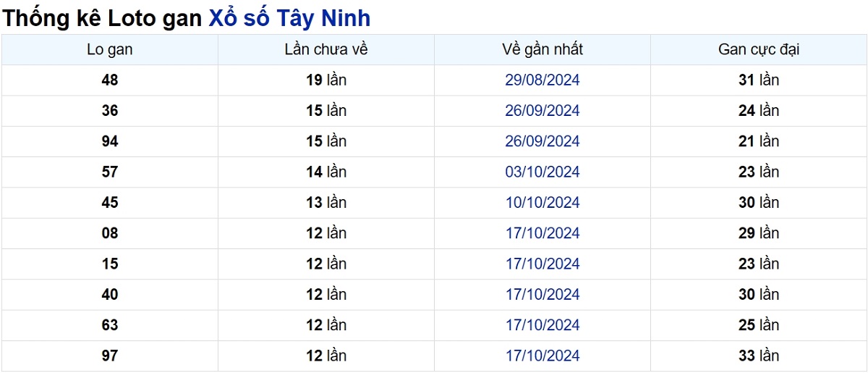The width and height of the screenshot is (868, 373).
Task: Click '30 lần' in row 45
Action: [x=759, y=203]
